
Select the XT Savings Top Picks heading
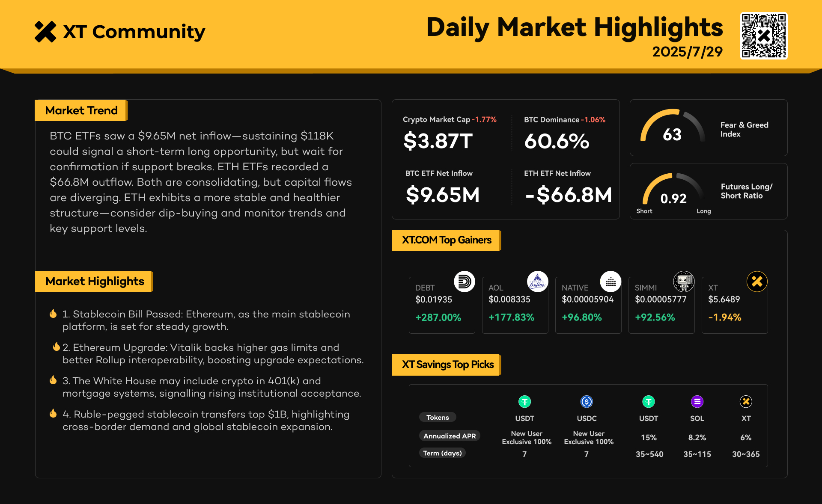447,365
